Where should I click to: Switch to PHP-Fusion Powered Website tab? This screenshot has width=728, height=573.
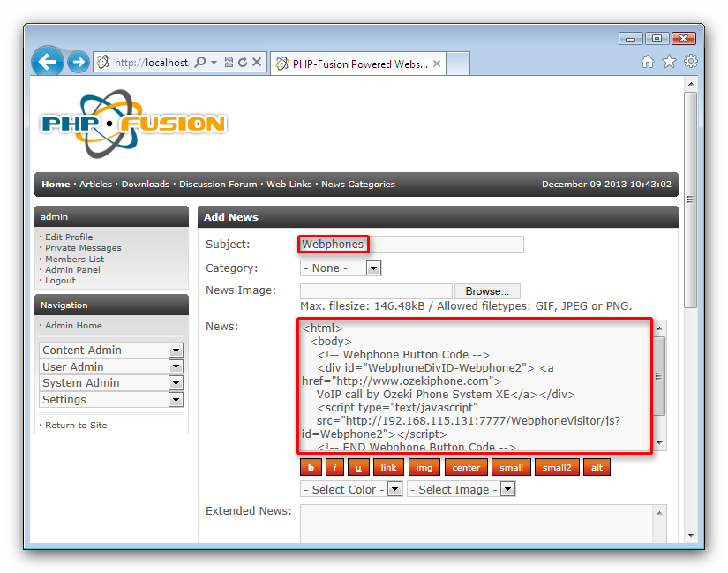tap(359, 64)
